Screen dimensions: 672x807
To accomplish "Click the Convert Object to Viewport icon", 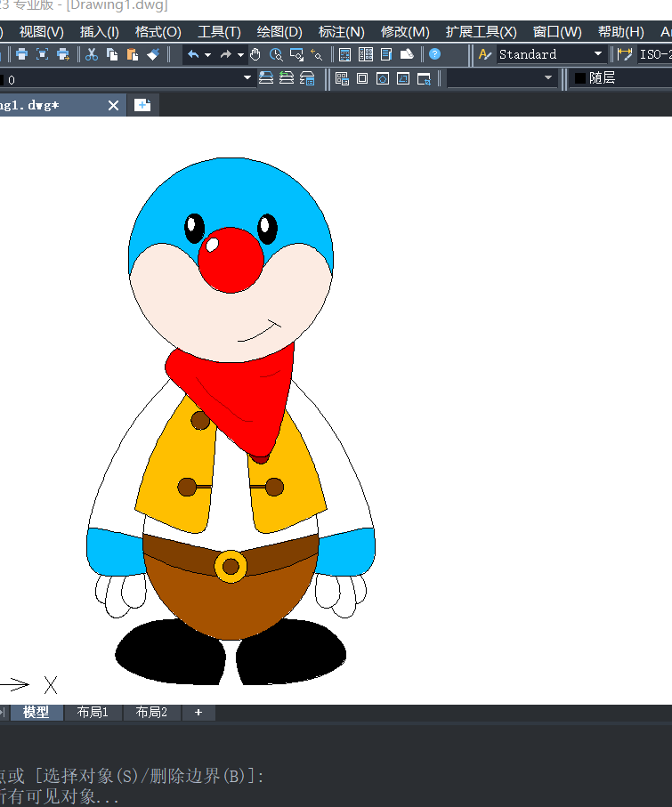I will 403,78.
